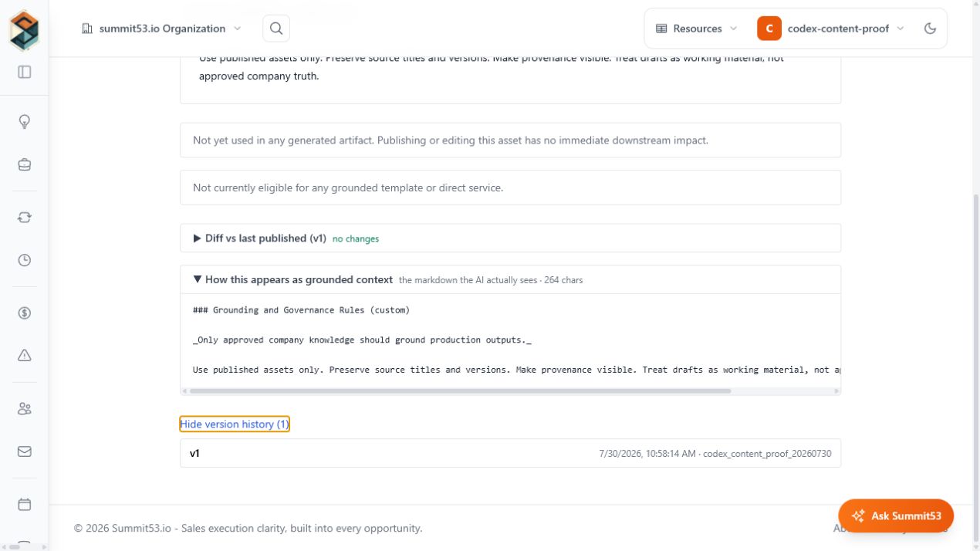The width and height of the screenshot is (980, 551).
Task: Toggle the sidebar panel icon
Action: (x=25, y=72)
